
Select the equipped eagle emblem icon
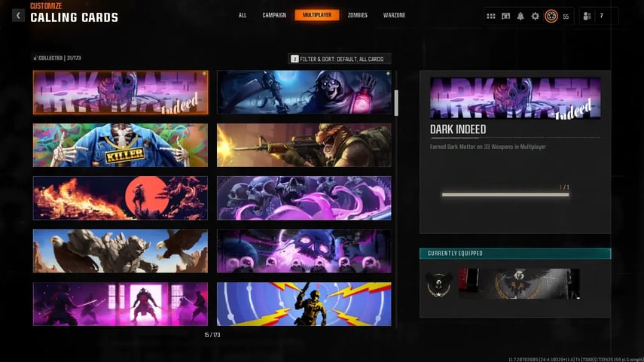[x=439, y=284]
